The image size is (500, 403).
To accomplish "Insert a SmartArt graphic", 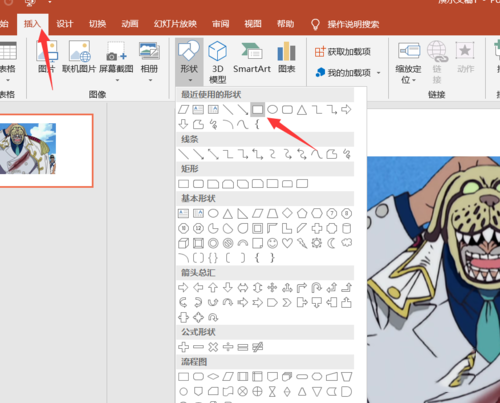I will [x=252, y=57].
